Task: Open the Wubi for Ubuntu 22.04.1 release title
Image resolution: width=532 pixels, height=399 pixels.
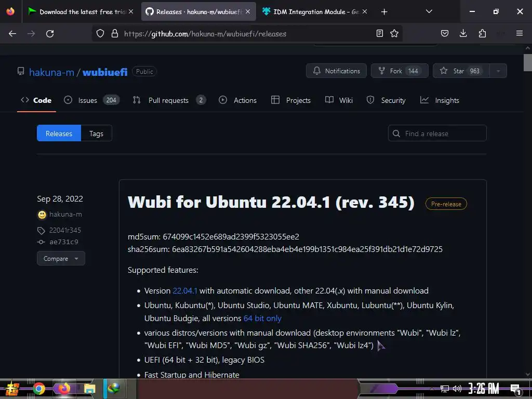Action: pyautogui.click(x=271, y=203)
